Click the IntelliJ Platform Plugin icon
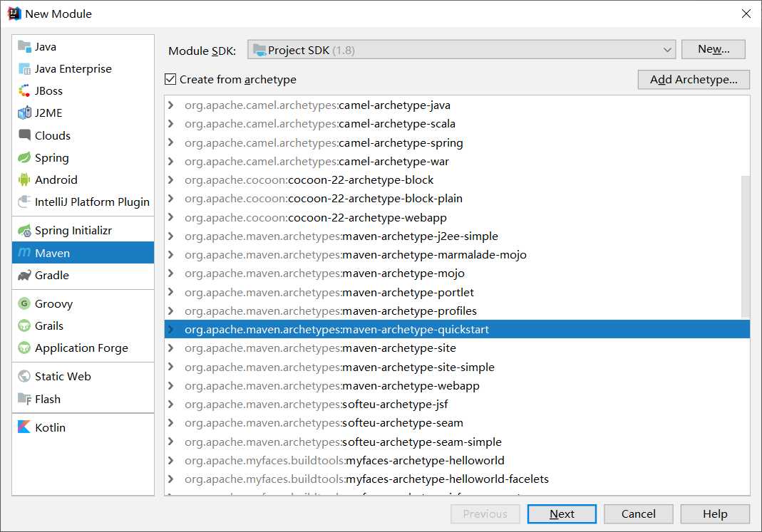This screenshot has height=532, width=762. pyautogui.click(x=24, y=202)
